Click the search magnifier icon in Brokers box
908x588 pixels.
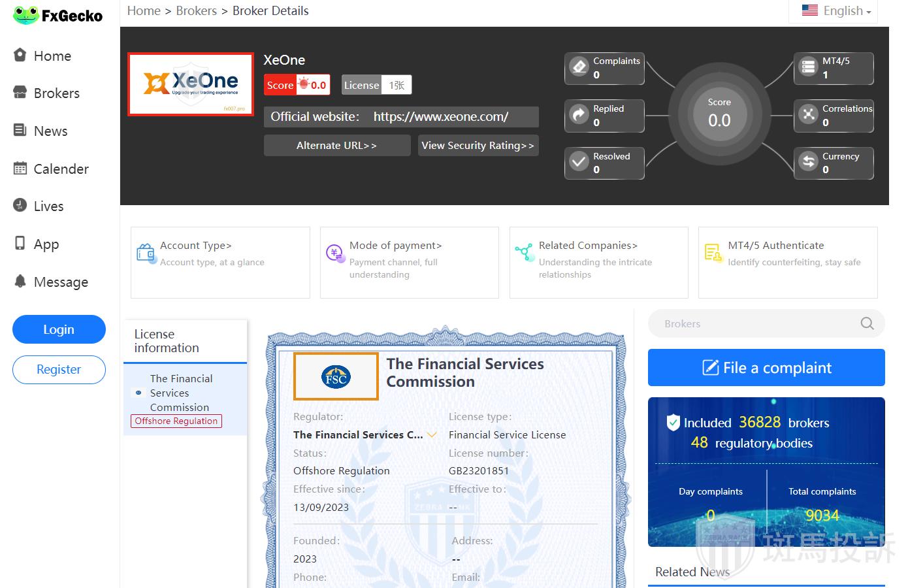pos(867,323)
